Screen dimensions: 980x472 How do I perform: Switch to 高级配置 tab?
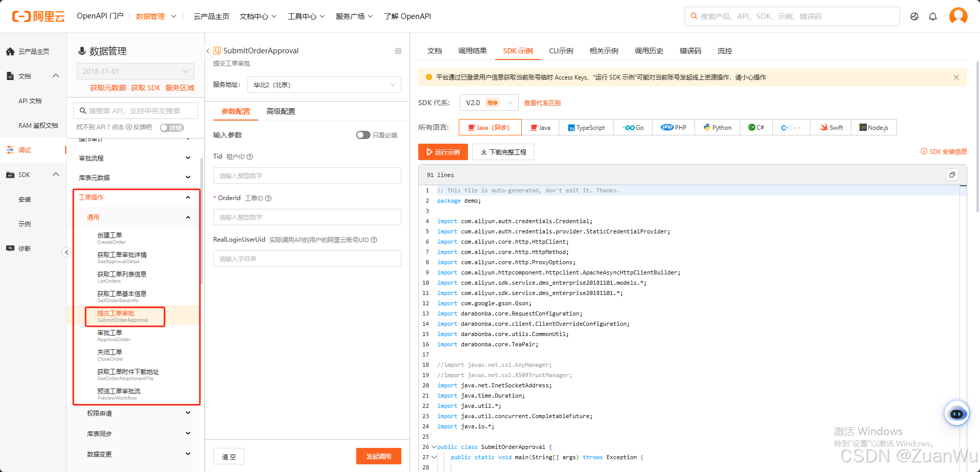click(x=281, y=111)
